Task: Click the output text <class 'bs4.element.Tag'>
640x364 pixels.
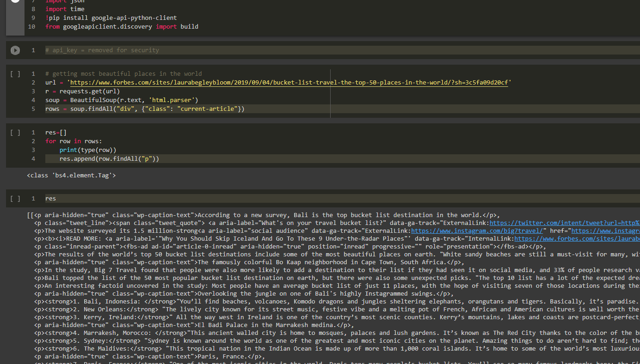Action: pyautogui.click(x=72, y=176)
